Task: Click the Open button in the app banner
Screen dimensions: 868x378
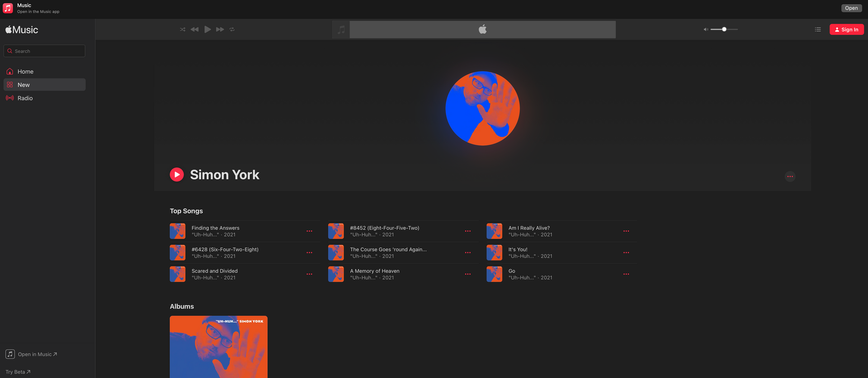Action: click(x=851, y=8)
